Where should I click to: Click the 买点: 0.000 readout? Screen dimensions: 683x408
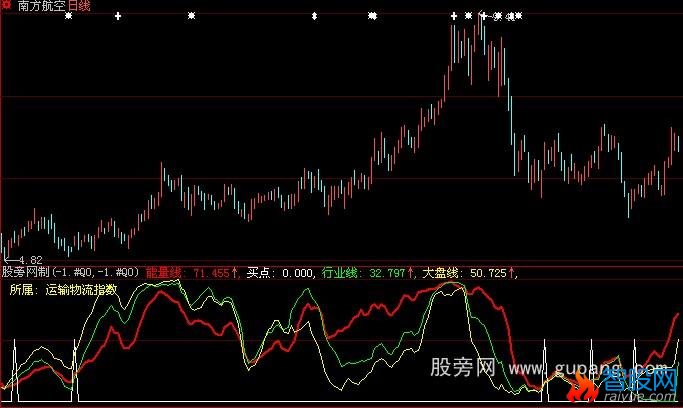point(280,273)
